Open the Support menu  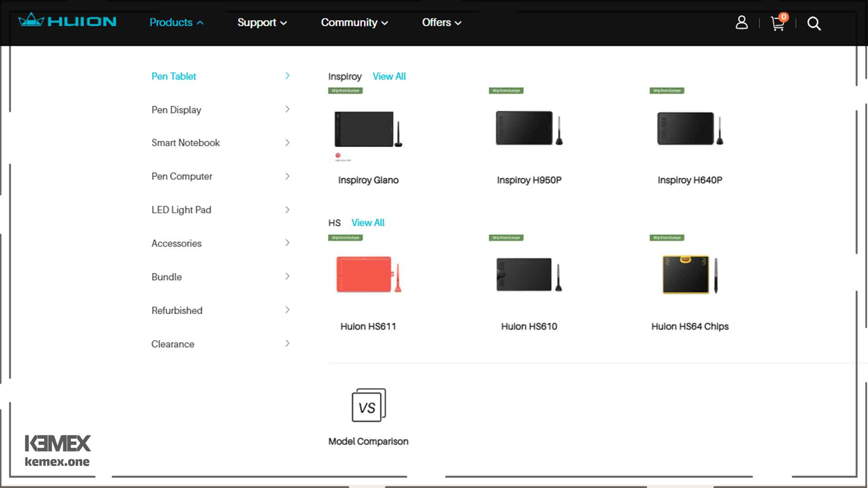[x=262, y=23]
